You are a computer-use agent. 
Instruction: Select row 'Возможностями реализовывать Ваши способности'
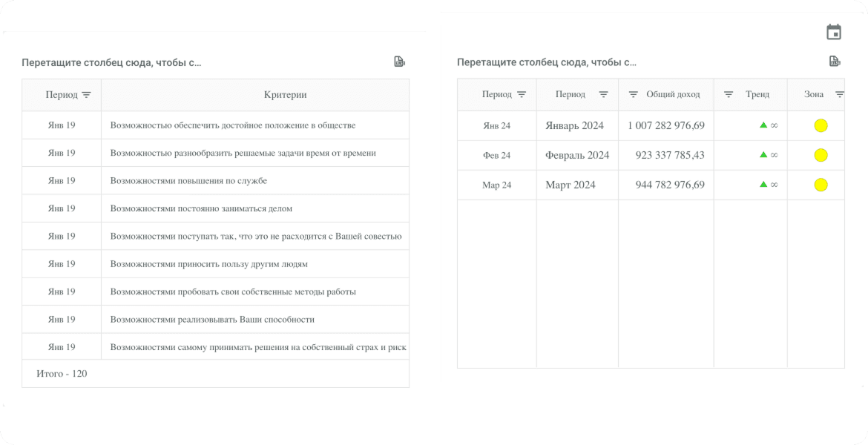coord(215,320)
